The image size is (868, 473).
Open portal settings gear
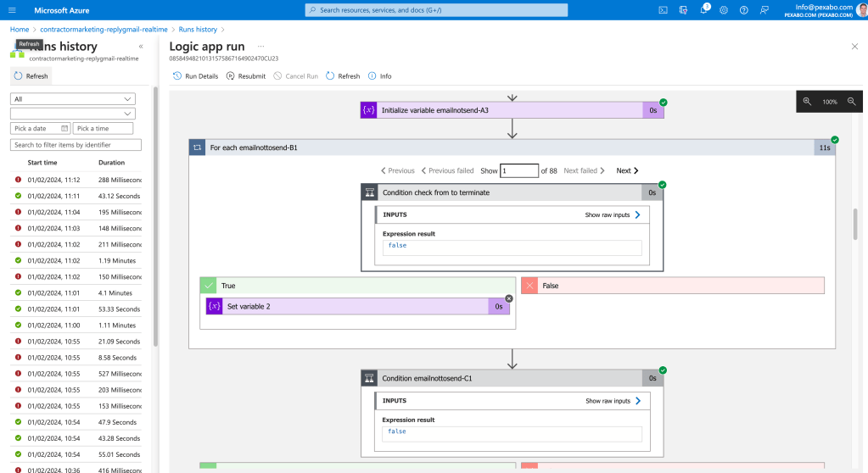click(x=724, y=10)
